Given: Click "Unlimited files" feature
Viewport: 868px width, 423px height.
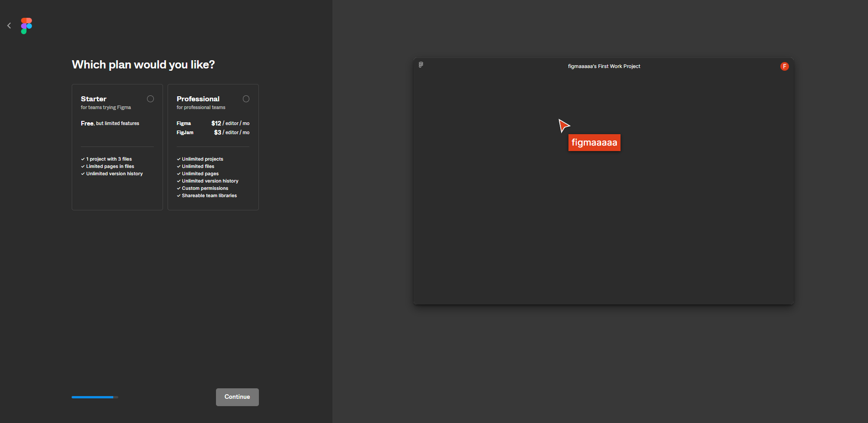Looking at the screenshot, I should pos(198,167).
